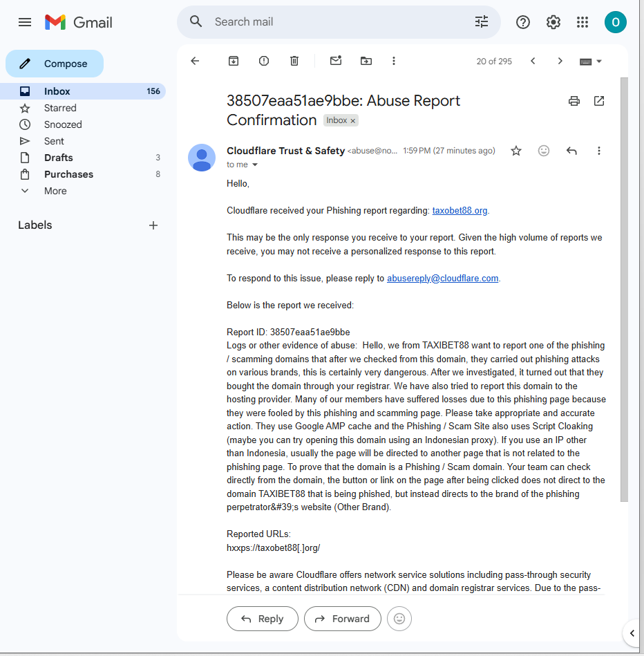The image size is (644, 656).
Task: Add emoji reaction at bottom
Action: coord(399,619)
